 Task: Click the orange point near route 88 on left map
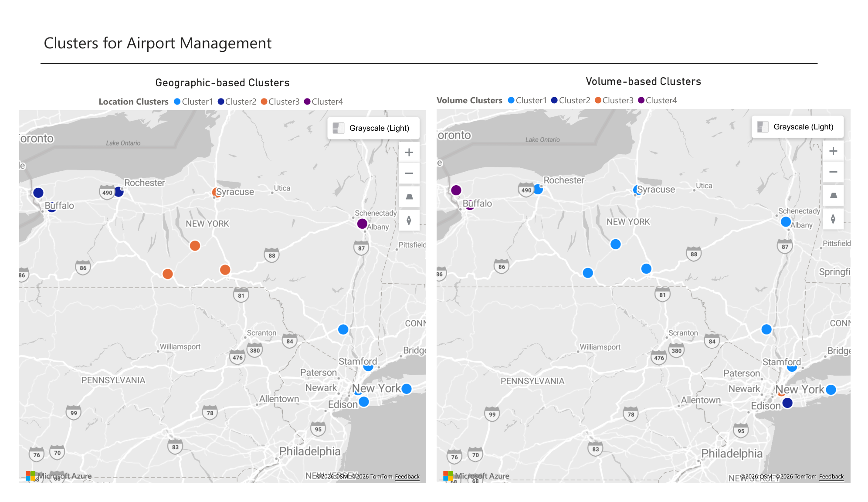225,270
